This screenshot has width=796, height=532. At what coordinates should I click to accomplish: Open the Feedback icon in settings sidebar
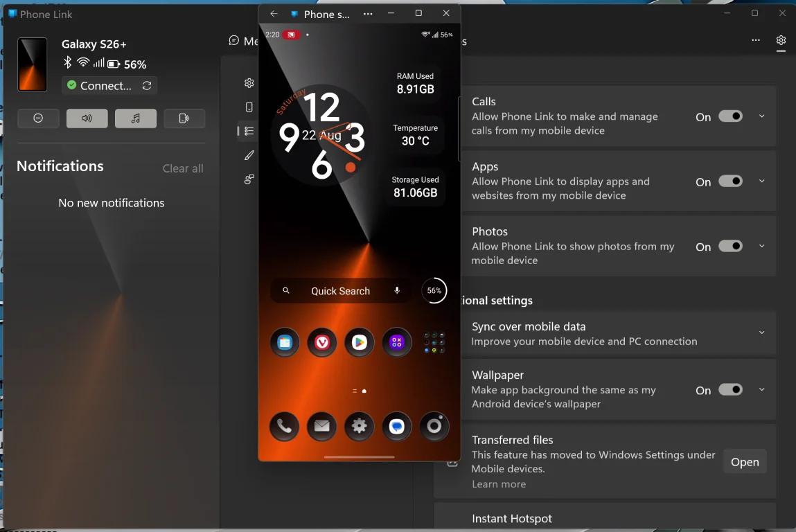point(249,179)
